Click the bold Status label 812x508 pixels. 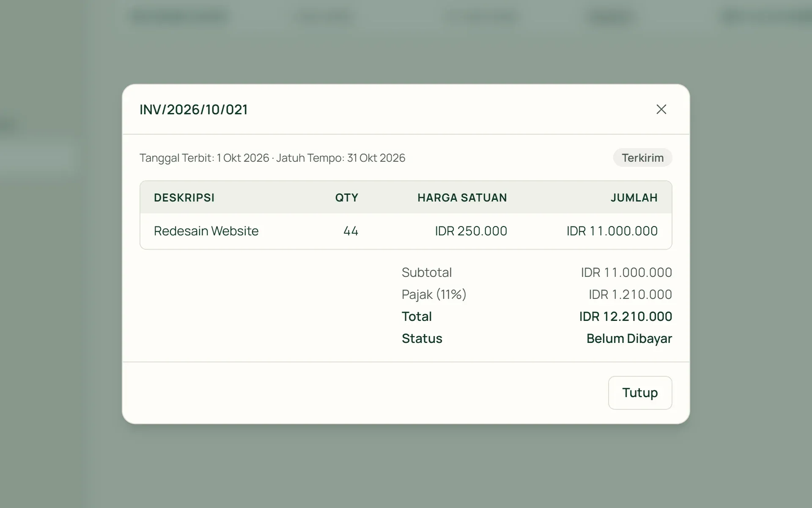tap(422, 338)
